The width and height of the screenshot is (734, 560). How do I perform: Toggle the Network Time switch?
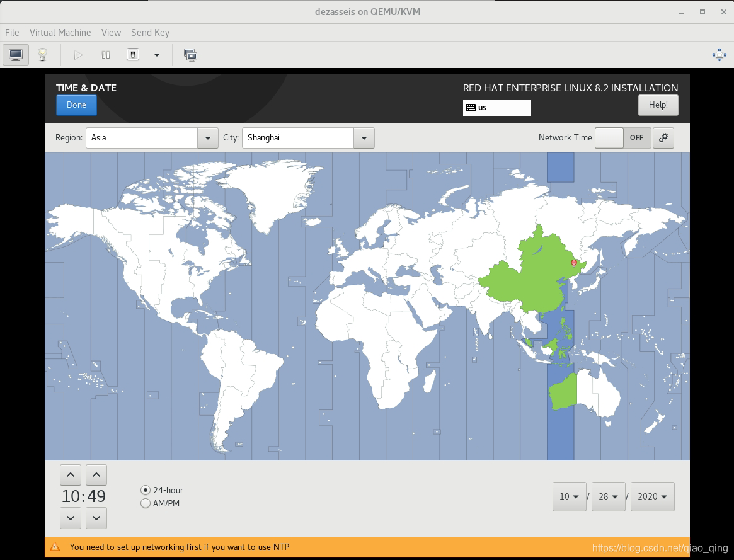tap(622, 137)
